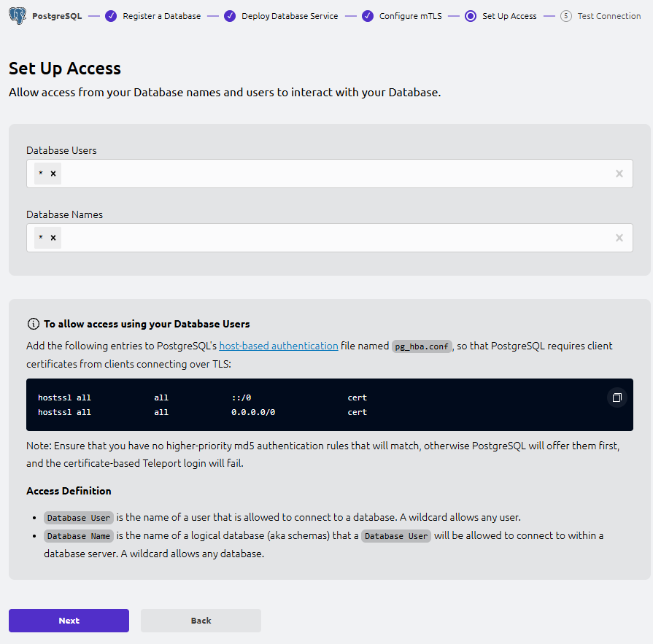
Task: Click step 5 Test Connection circle
Action: click(566, 16)
